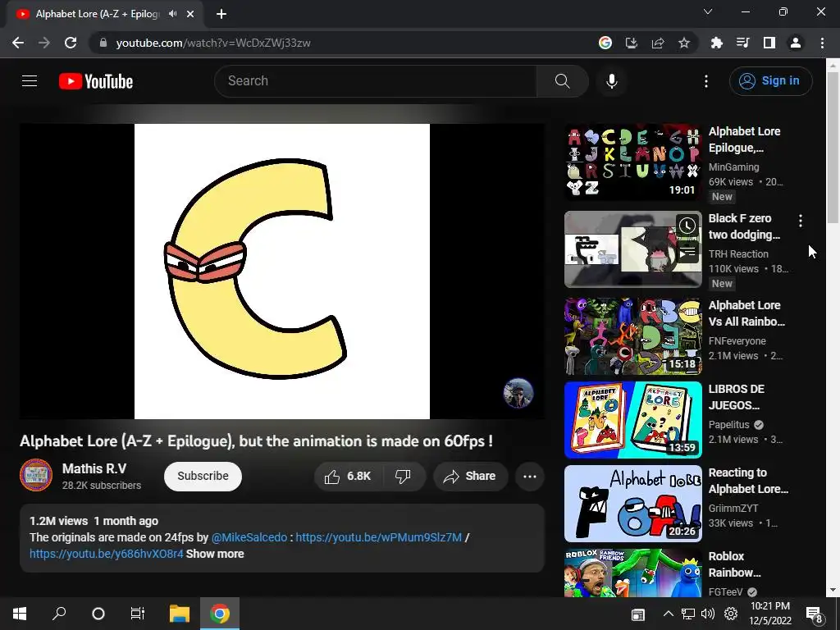The height and width of the screenshot is (630, 840).
Task: Install app icon in address bar
Action: pos(632,43)
